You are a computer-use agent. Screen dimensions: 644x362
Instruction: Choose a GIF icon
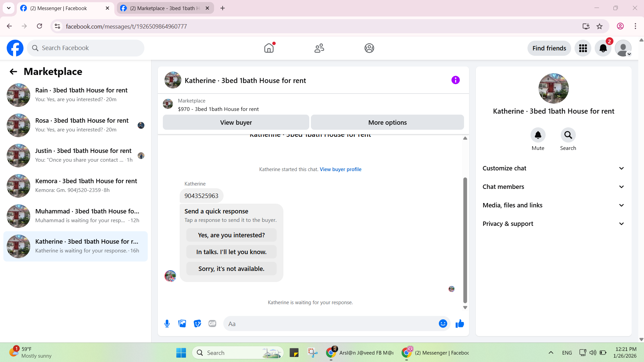pos(212,324)
